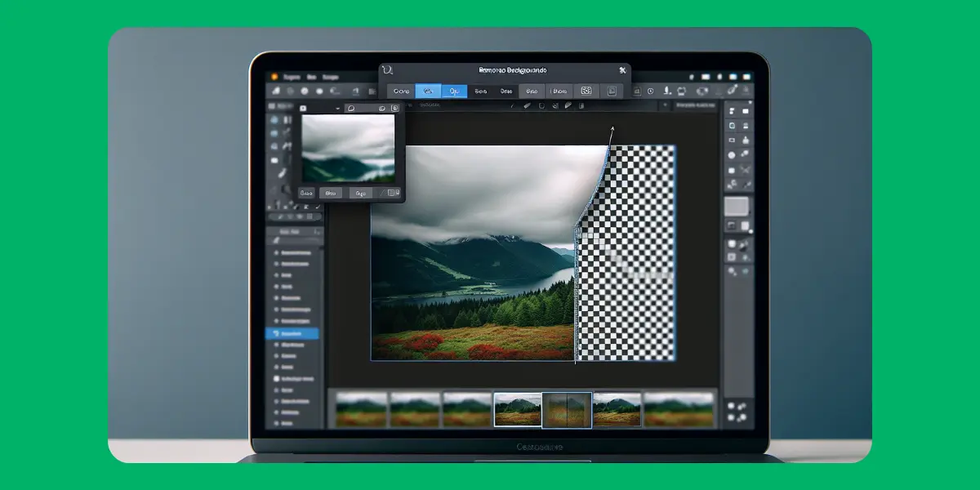
Task: Click the large grey color swatch in the right panel
Action: pyautogui.click(x=737, y=206)
